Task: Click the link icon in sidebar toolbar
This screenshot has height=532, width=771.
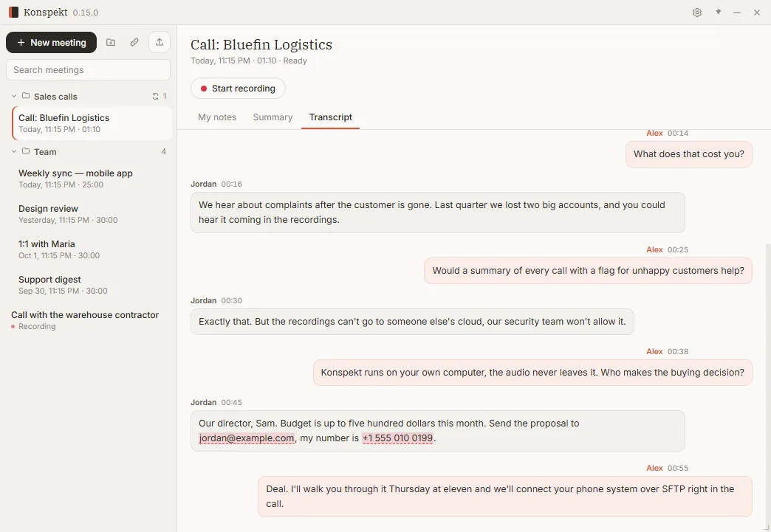Action: tap(134, 42)
